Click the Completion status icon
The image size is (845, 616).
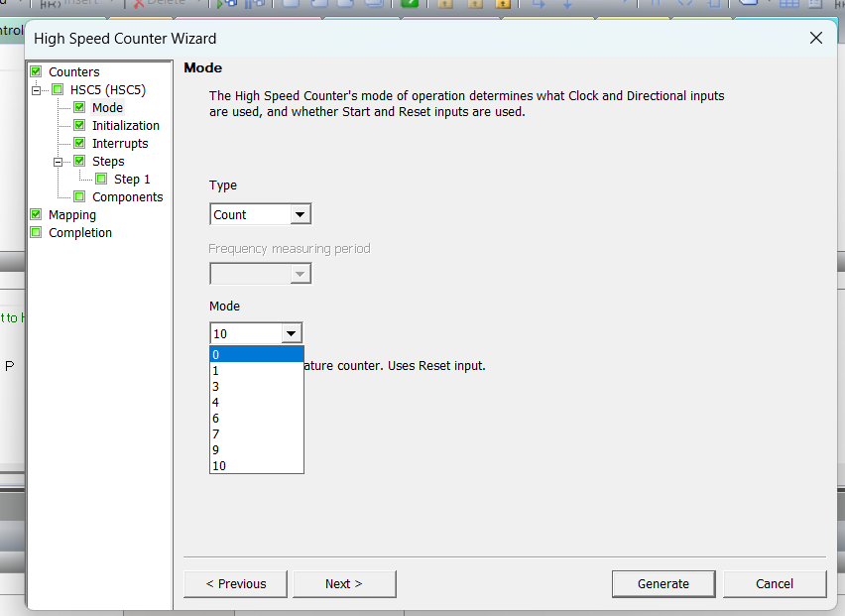[36, 232]
